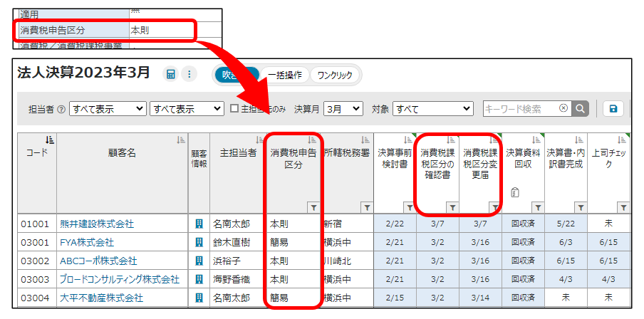Select the ワンクリック tab
The image size is (644, 319).
point(335,75)
